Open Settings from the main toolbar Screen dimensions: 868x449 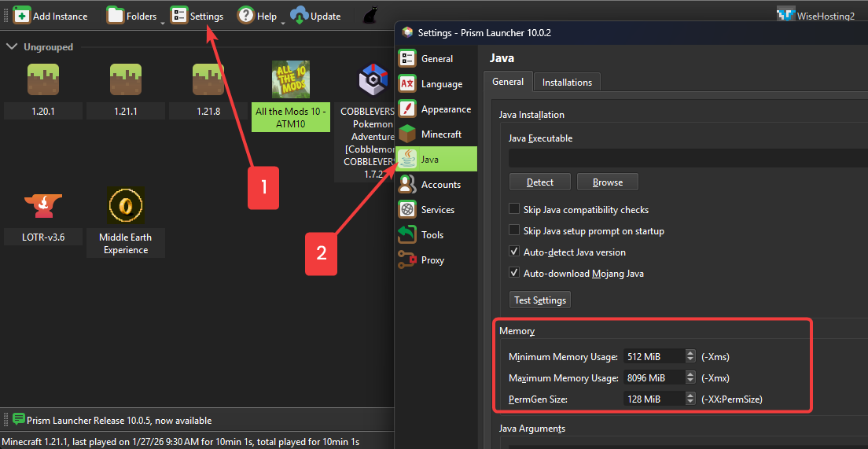[197, 16]
